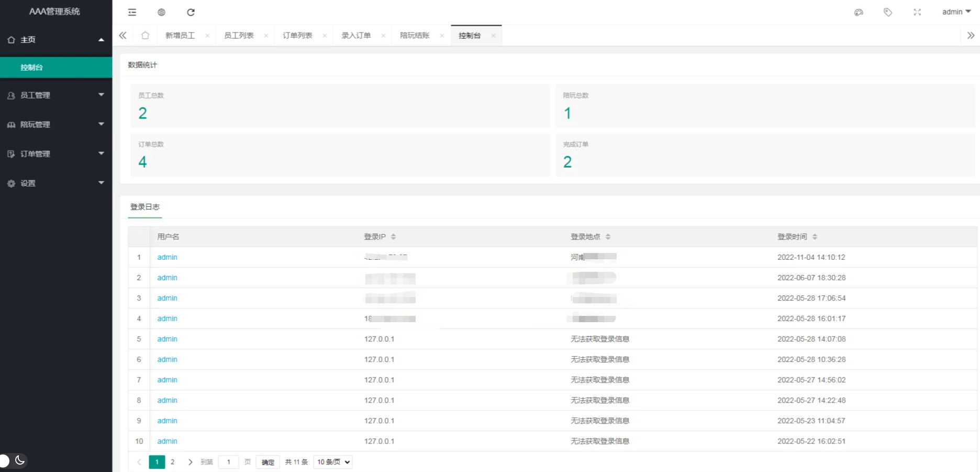
Task: Switch to the 陪玩结账 tab
Action: point(415,36)
